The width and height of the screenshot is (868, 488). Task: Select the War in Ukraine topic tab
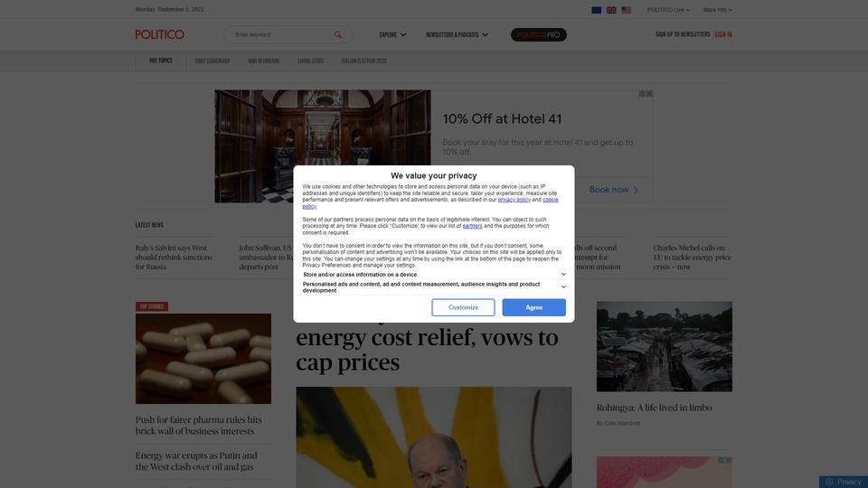click(263, 61)
